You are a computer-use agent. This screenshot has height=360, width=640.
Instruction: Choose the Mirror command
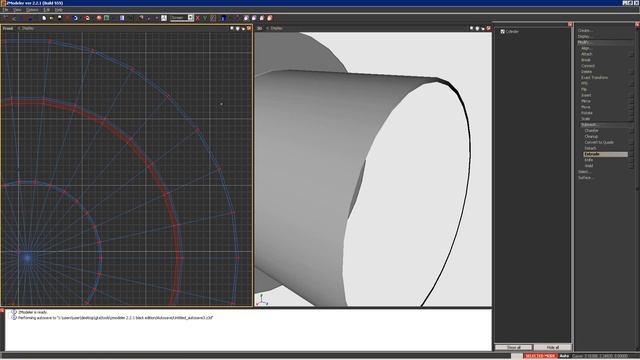[x=586, y=101]
